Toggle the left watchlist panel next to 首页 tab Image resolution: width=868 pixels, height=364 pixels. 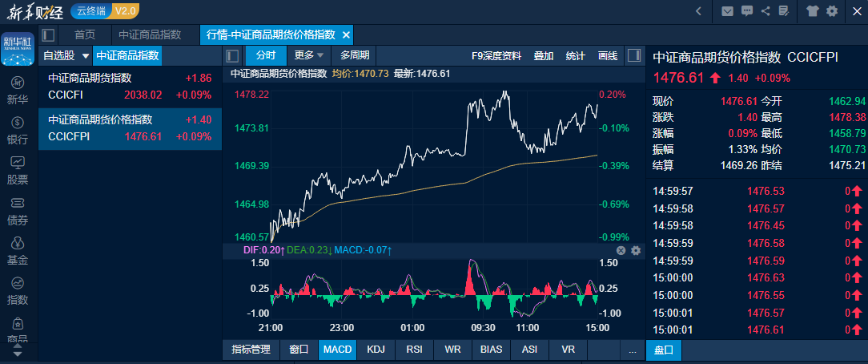coord(48,35)
